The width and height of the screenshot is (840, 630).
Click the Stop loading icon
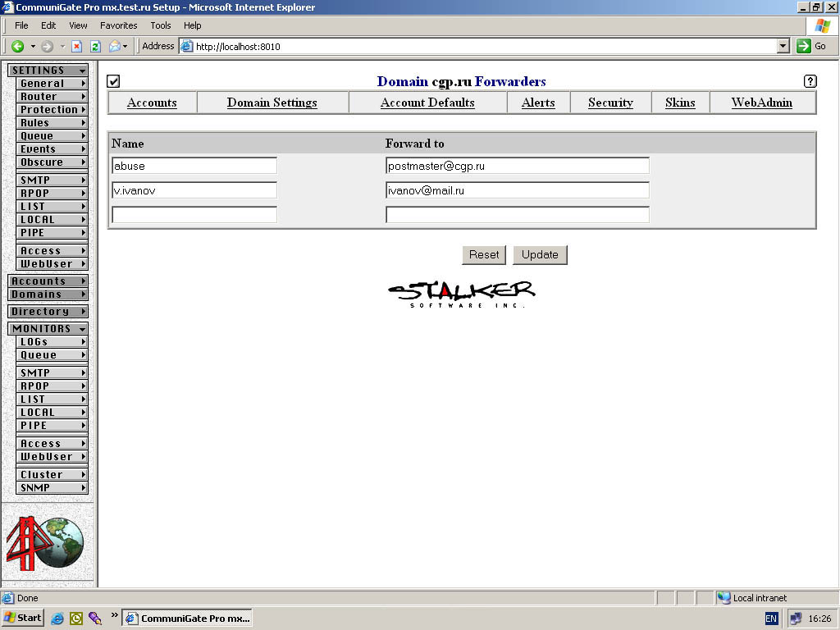76,47
